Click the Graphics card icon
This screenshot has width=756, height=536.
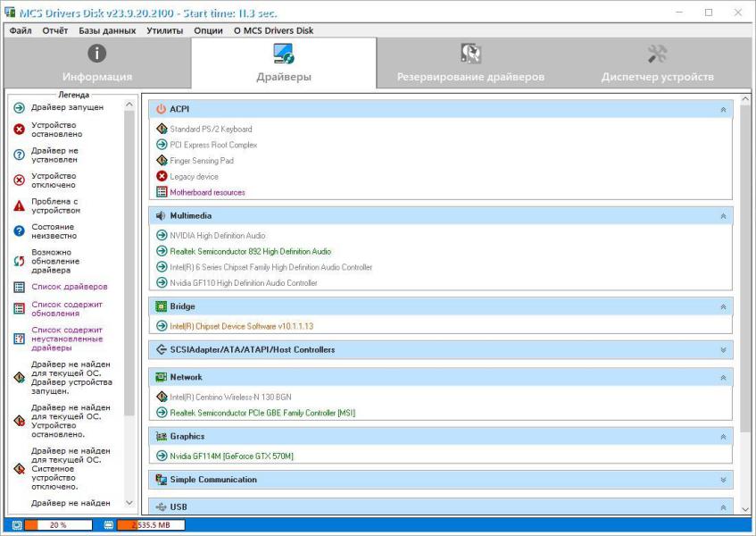click(161, 436)
